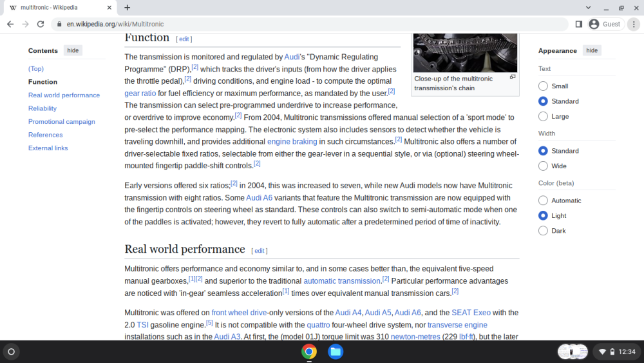
Task: Open the Guest profile menu
Action: [605, 25]
